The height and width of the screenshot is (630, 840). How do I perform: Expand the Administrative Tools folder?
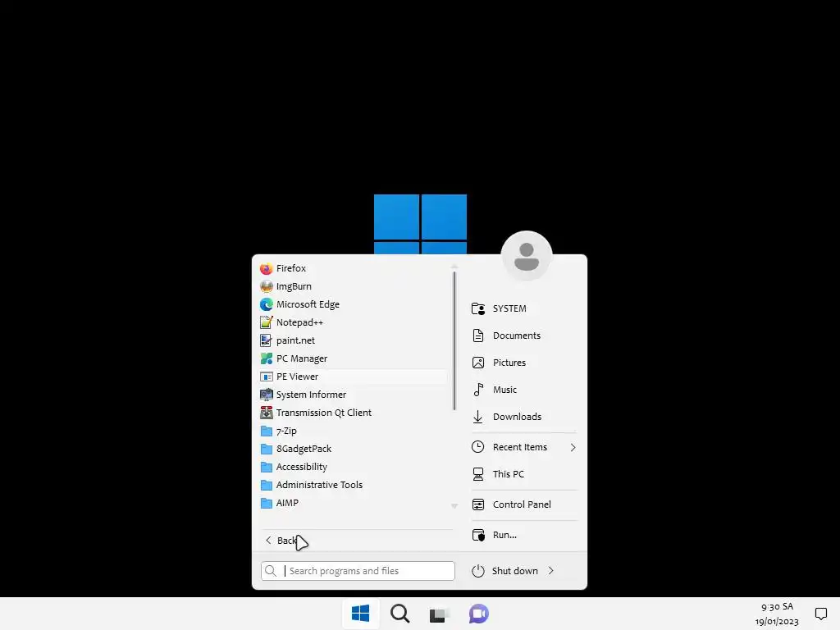tap(353, 485)
